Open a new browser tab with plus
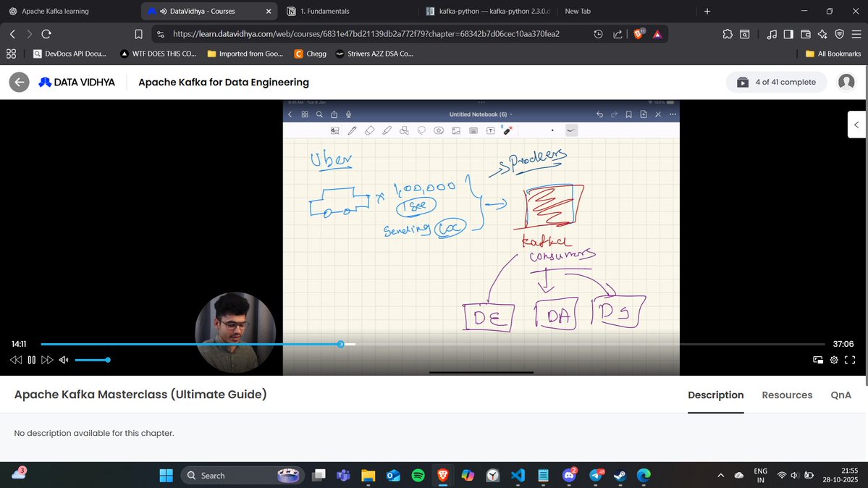This screenshot has height=488, width=868. [x=707, y=11]
